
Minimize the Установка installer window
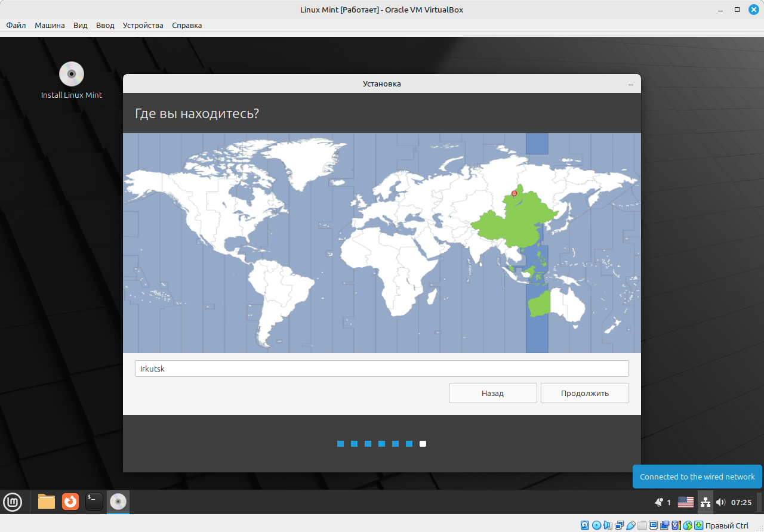click(x=630, y=84)
